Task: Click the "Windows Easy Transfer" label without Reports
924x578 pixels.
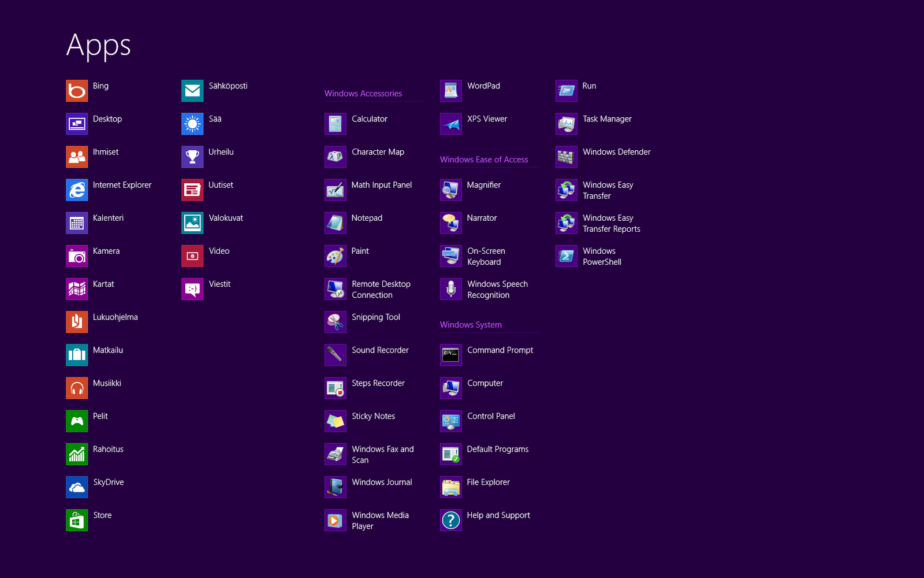Action: (608, 190)
